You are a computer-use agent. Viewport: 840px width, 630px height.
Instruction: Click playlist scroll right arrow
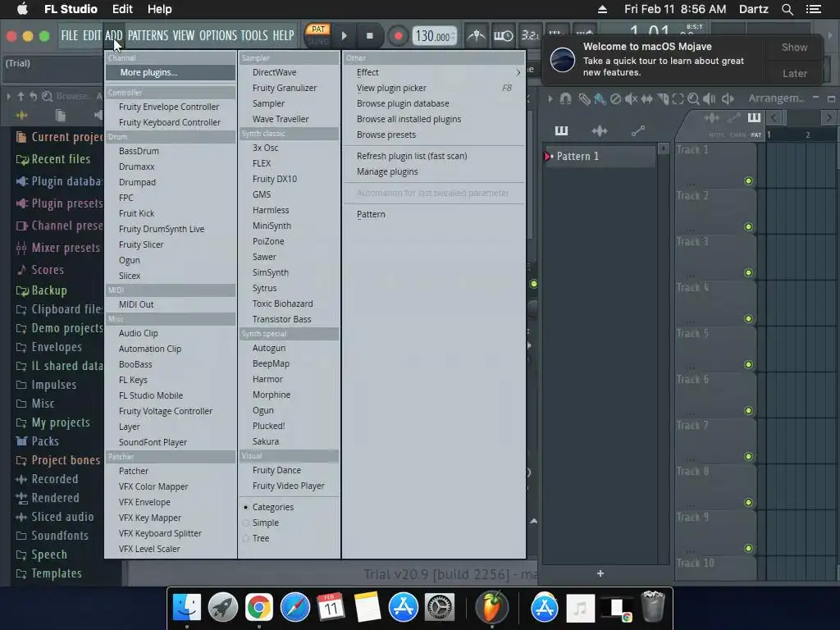(x=829, y=117)
